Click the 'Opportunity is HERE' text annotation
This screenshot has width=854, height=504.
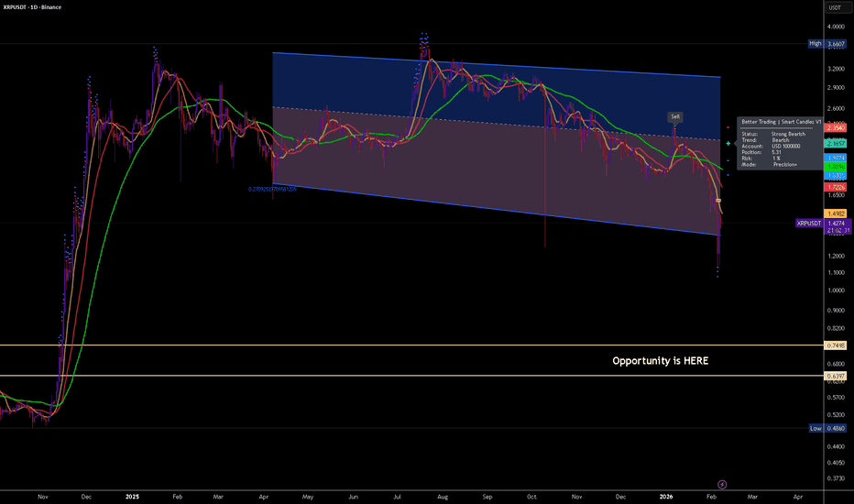point(660,361)
